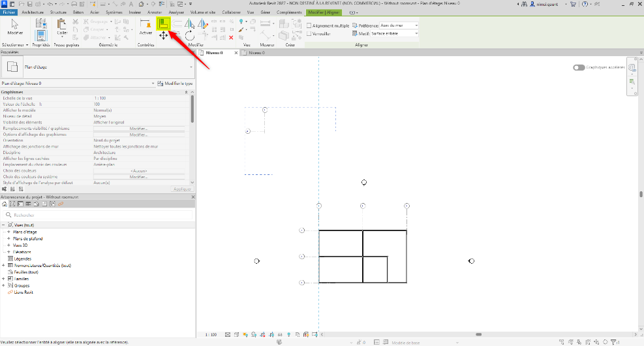Click the Modifier le type button
Image resolution: width=644 pixels, height=346 pixels.
[x=176, y=84]
